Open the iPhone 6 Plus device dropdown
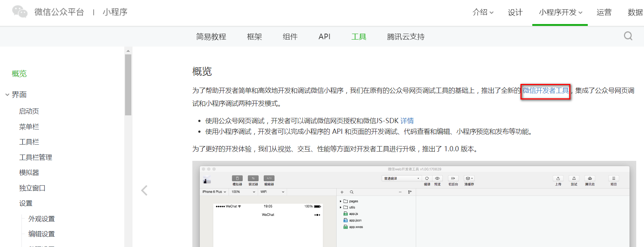644x247 pixels. point(214,192)
